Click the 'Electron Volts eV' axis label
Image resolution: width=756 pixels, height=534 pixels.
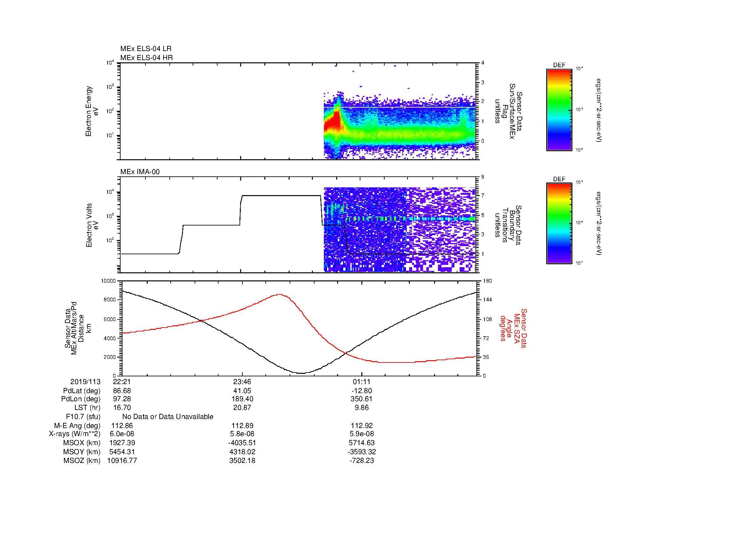[92, 225]
